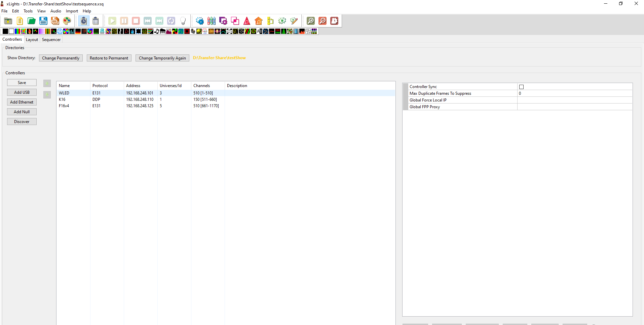
Task: Play the sequence
Action: (112, 21)
